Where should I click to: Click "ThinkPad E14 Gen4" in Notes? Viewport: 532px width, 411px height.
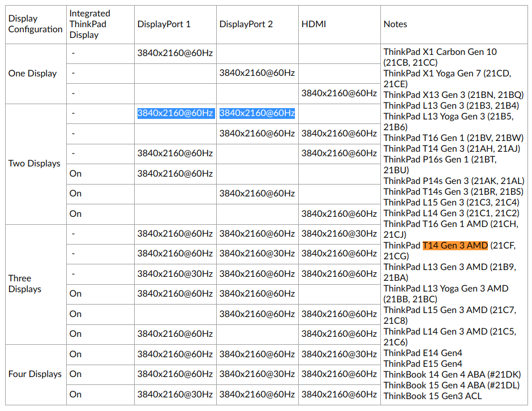(423, 353)
